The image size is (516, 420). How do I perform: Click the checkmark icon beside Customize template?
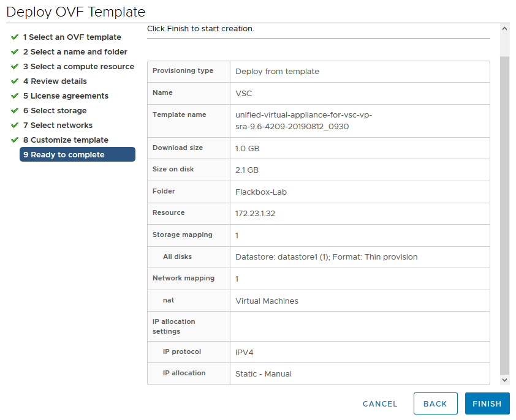click(15, 140)
